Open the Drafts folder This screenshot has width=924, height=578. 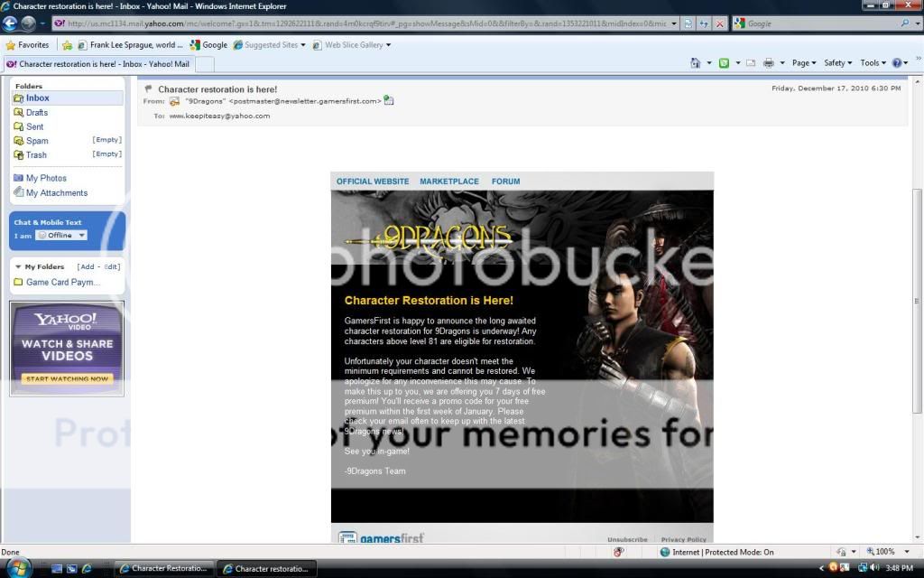pos(36,112)
